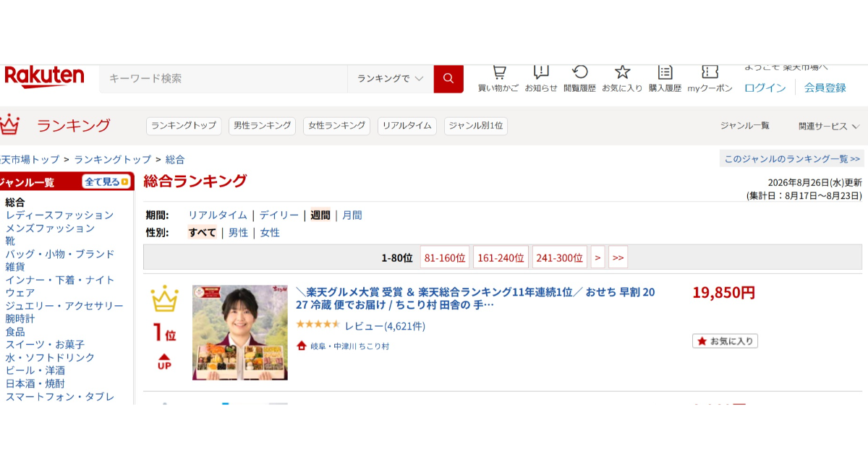
Task: Switch period to 月間
Action: (352, 215)
